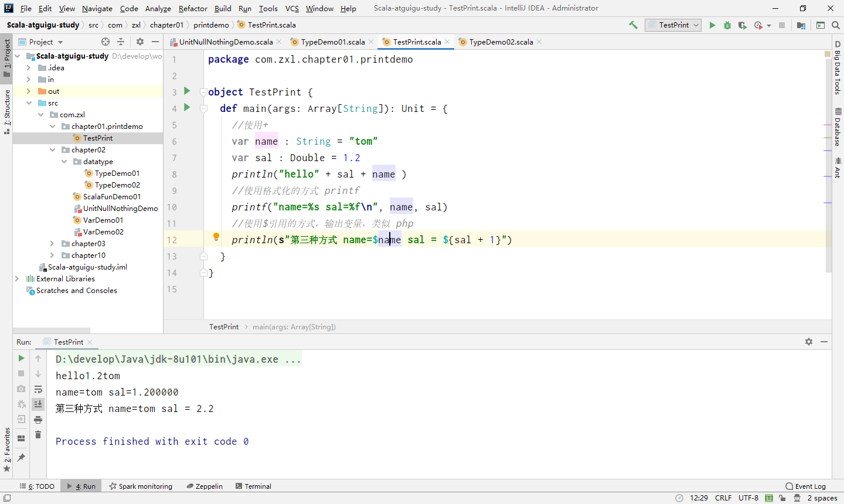844x504 pixels.
Task: Open Search Everywhere magnifier
Action: pyautogui.click(x=836, y=25)
